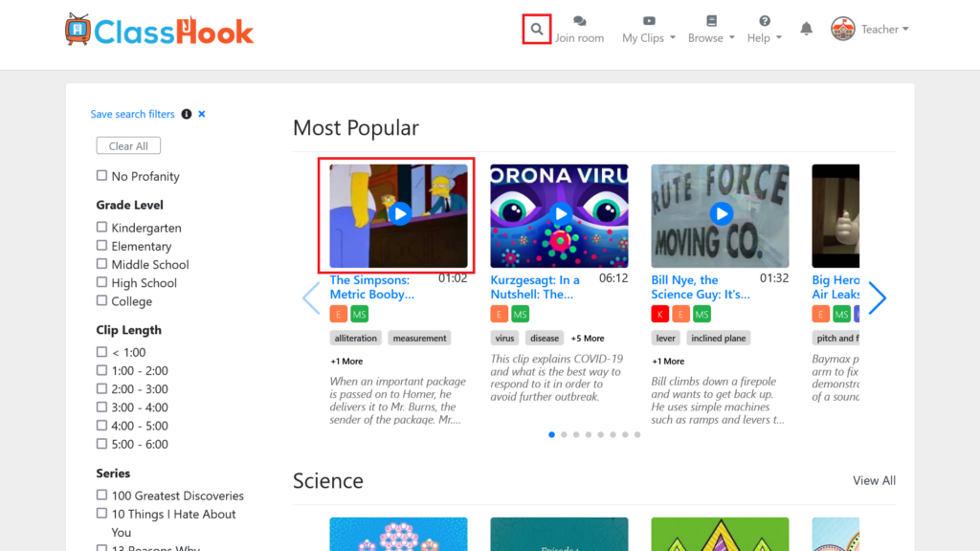The image size is (980, 551).
Task: Go to next carousel slide arrow
Action: (x=877, y=298)
